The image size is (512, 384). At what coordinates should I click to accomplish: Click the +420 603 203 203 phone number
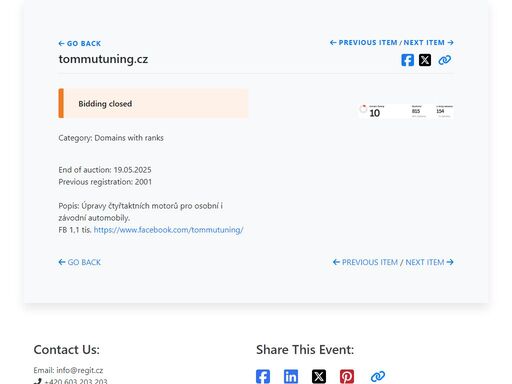[76, 381]
